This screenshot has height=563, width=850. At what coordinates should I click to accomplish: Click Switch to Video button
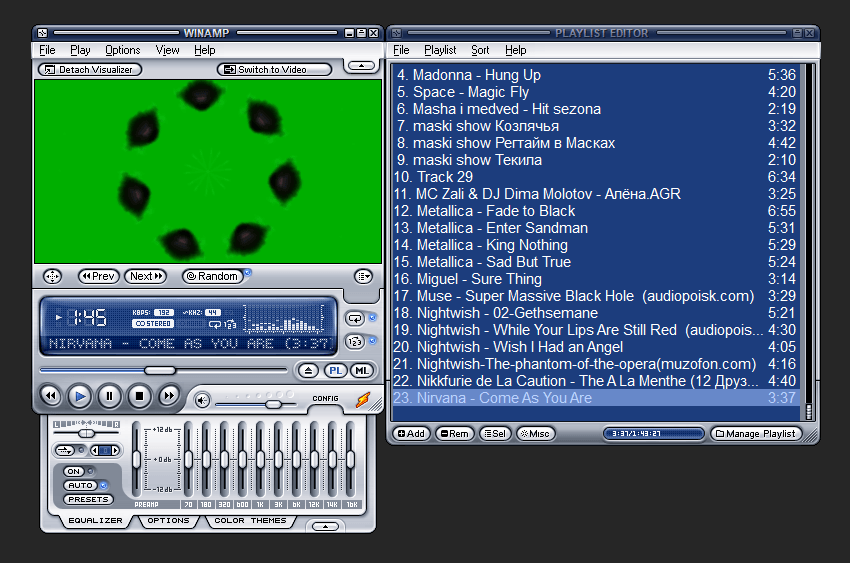click(274, 69)
